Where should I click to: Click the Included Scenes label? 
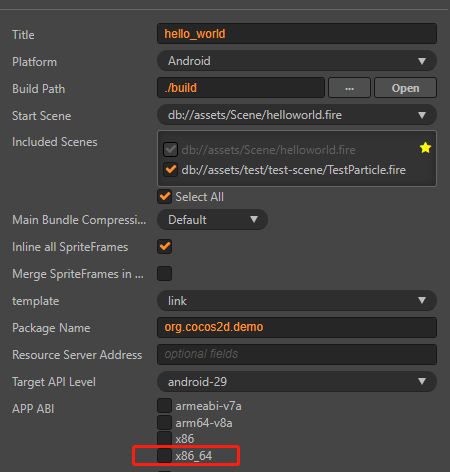pyautogui.click(x=55, y=142)
